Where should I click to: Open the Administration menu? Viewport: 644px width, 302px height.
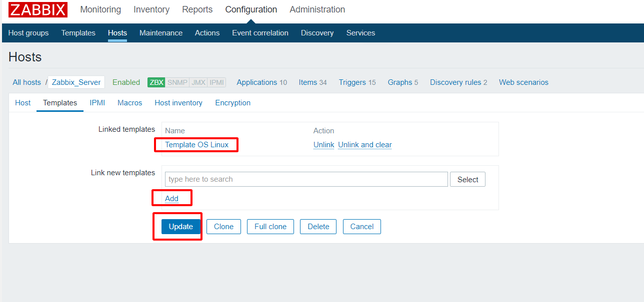coord(317,9)
